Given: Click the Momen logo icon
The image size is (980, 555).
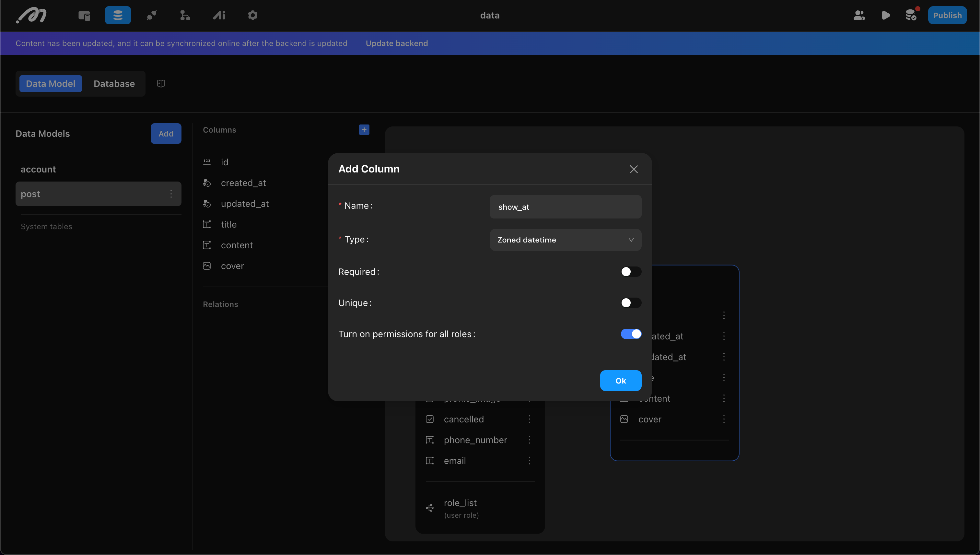Looking at the screenshot, I should [31, 16].
